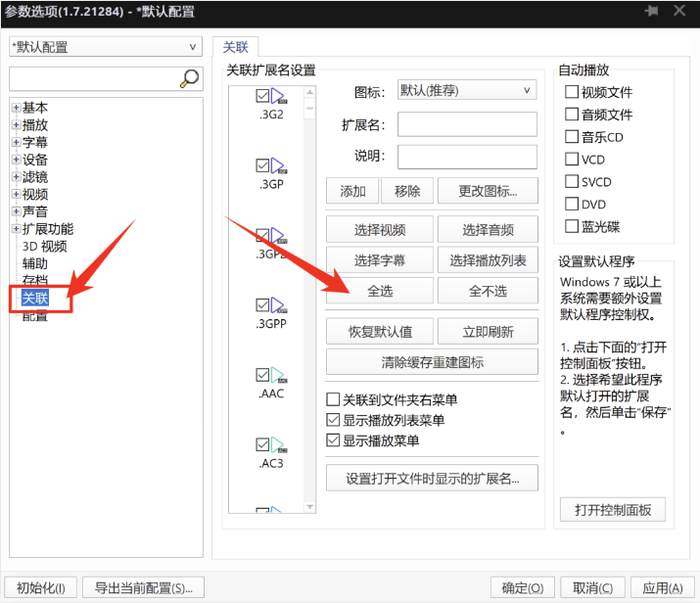Click the 扩展名 input field
Image resolution: width=700 pixels, height=603 pixels.
(467, 124)
